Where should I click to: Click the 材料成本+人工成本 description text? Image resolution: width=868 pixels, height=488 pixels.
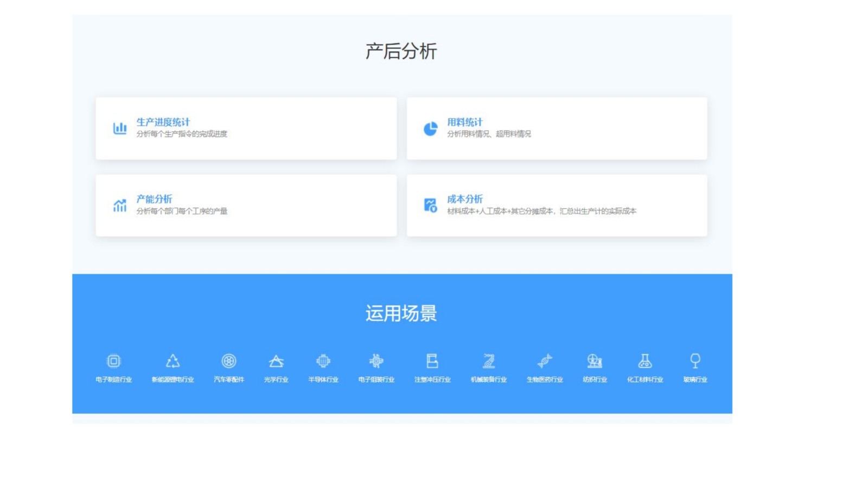pyautogui.click(x=542, y=211)
